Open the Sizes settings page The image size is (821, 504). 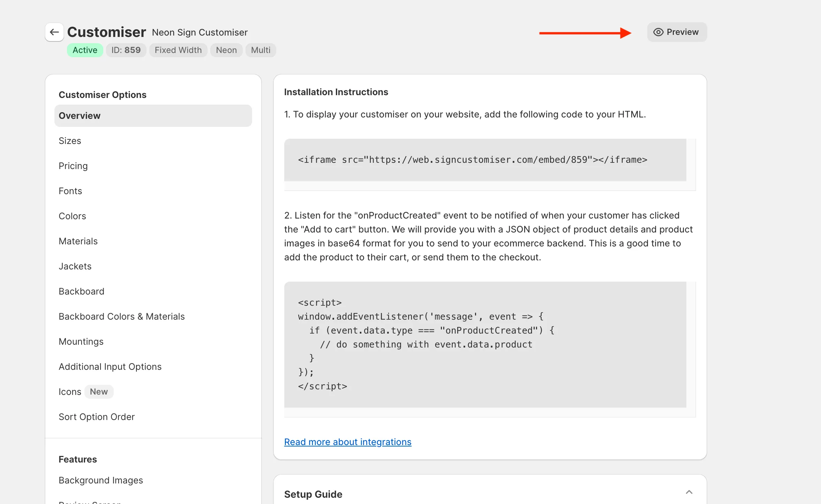(x=70, y=141)
